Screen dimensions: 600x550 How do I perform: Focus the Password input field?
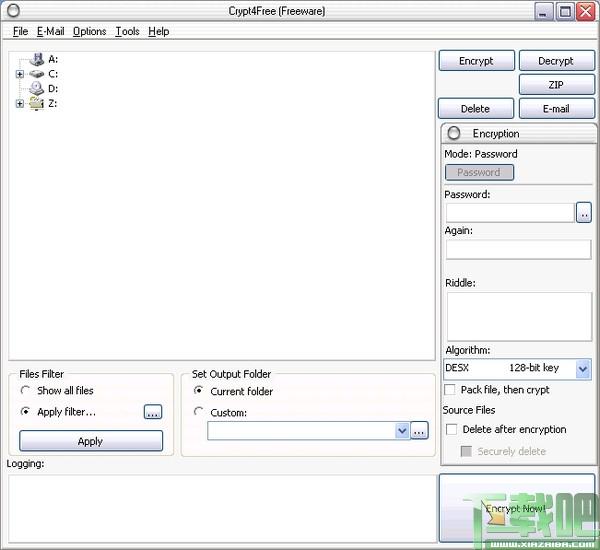click(x=510, y=213)
